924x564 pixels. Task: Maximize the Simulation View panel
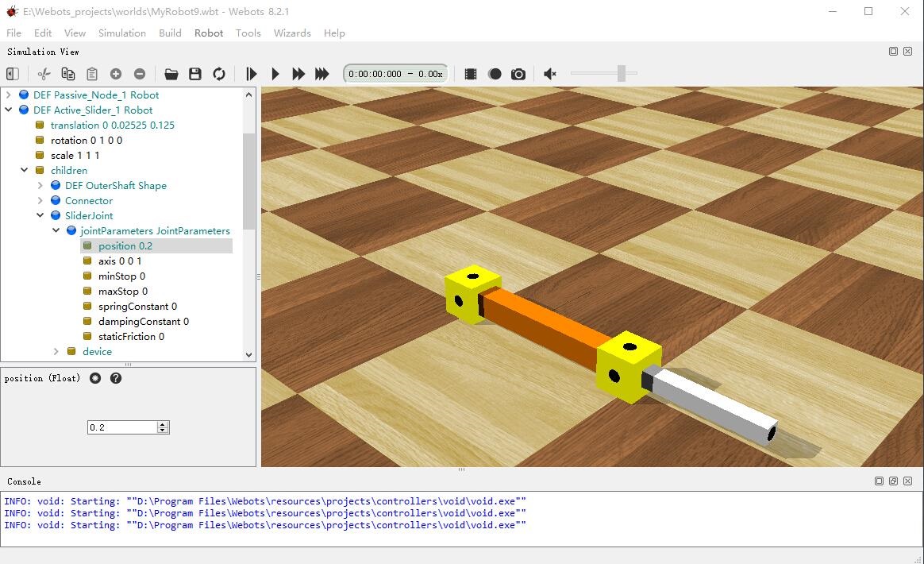[x=893, y=52]
